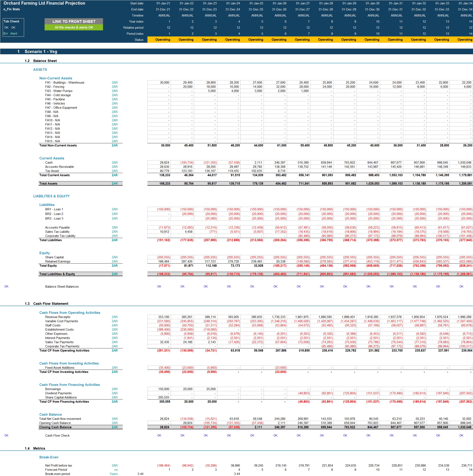
Task: Select the Current Assets subheading
Action: 52,158
